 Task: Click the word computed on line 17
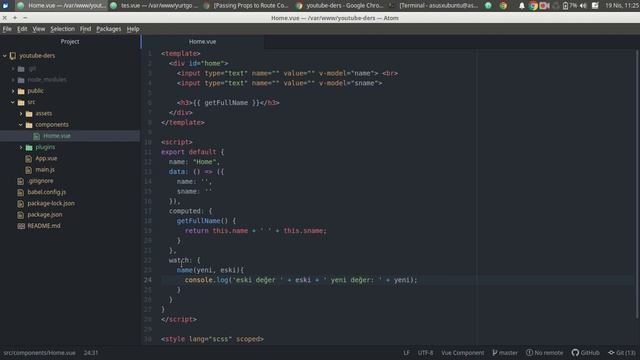185,211
